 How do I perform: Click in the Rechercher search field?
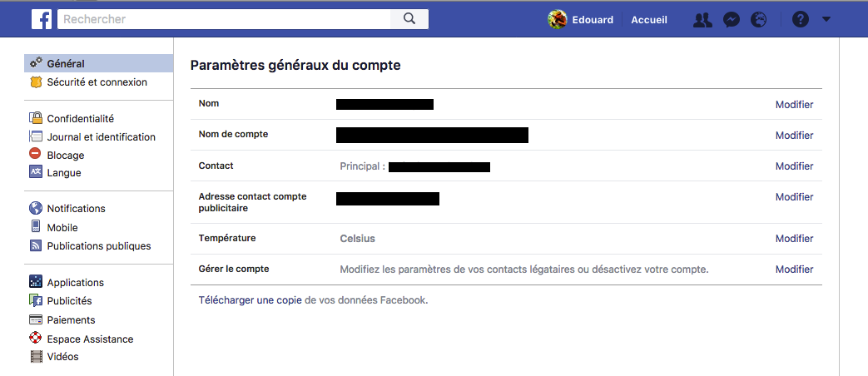click(224, 19)
